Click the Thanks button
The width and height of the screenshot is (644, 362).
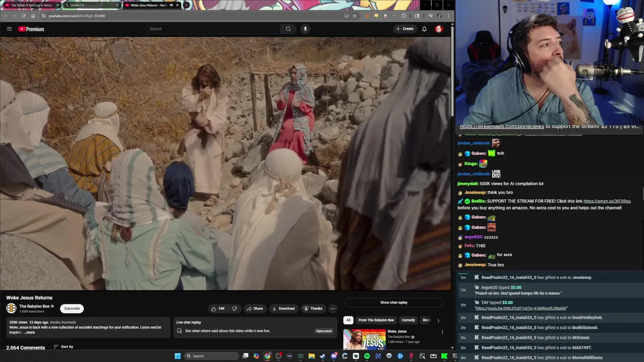[x=313, y=309]
